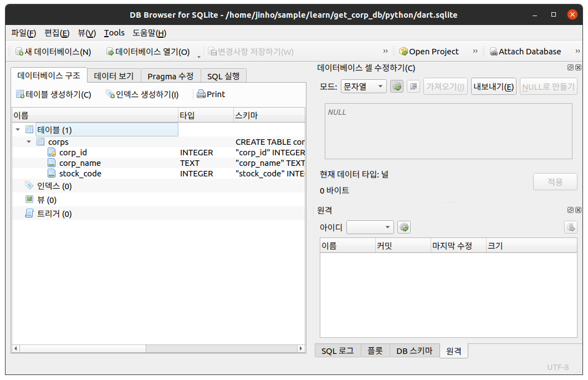Click the 크기 column header

pos(532,246)
